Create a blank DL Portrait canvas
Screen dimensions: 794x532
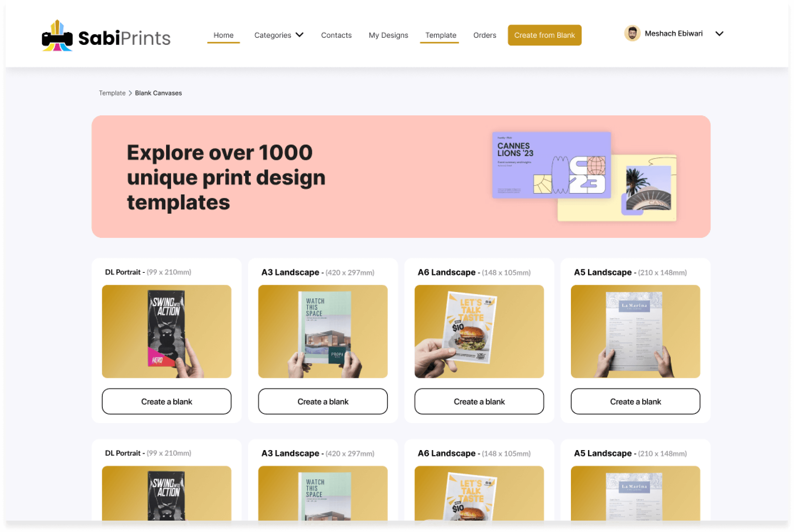click(166, 401)
